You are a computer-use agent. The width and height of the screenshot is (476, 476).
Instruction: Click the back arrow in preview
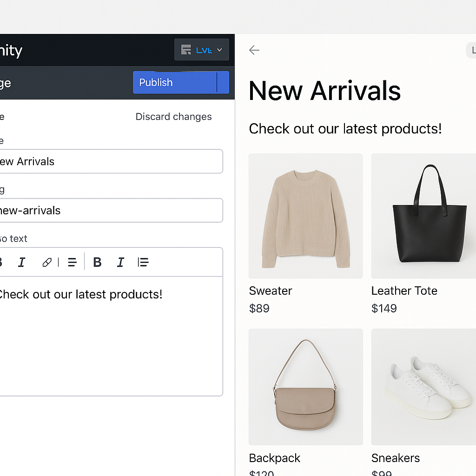[254, 50]
